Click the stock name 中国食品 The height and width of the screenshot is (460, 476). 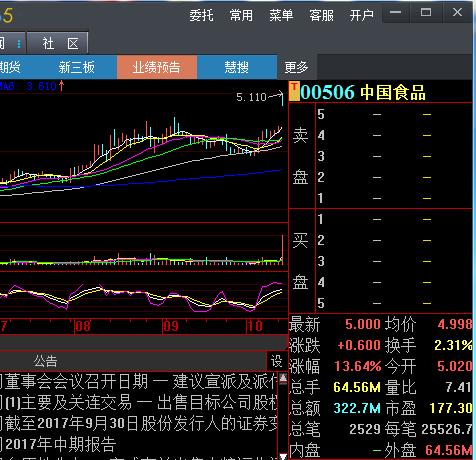pyautogui.click(x=393, y=92)
